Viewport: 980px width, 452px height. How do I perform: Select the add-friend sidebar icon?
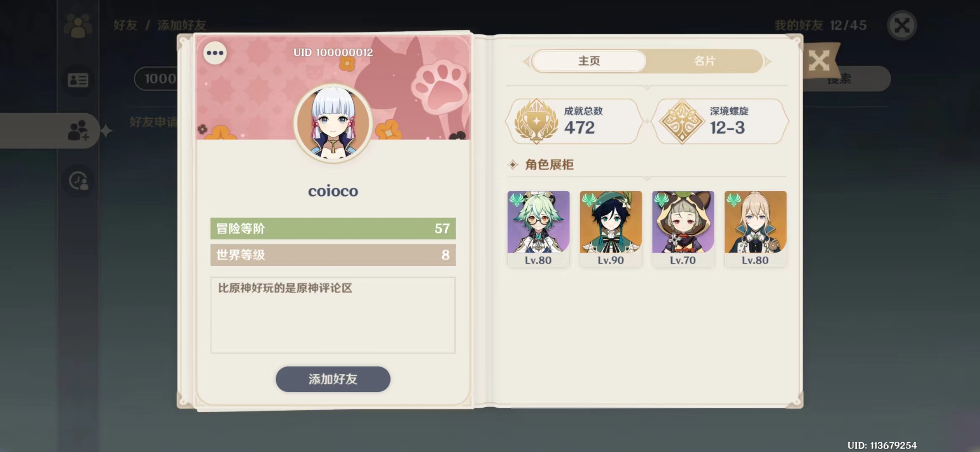coord(79,131)
